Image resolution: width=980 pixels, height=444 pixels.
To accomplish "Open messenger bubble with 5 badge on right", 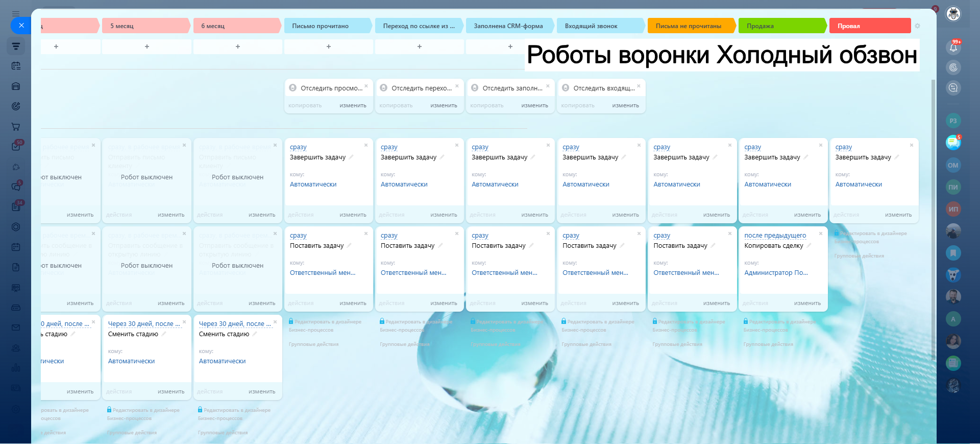I will pos(953,143).
